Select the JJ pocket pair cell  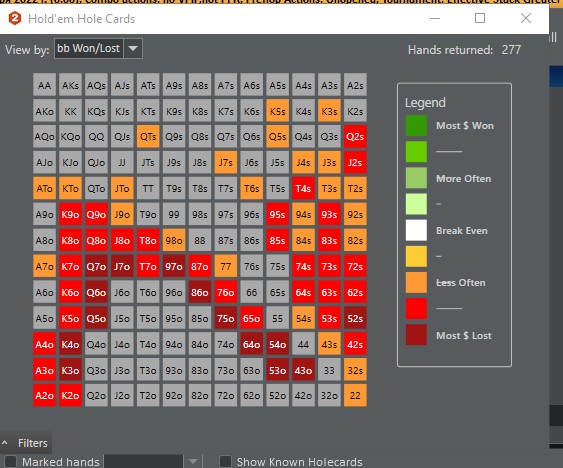(x=122, y=162)
